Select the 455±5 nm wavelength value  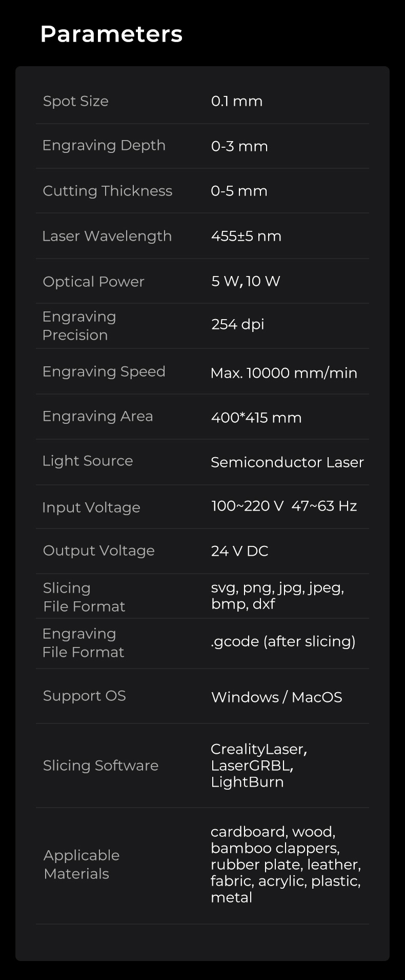pos(246,236)
